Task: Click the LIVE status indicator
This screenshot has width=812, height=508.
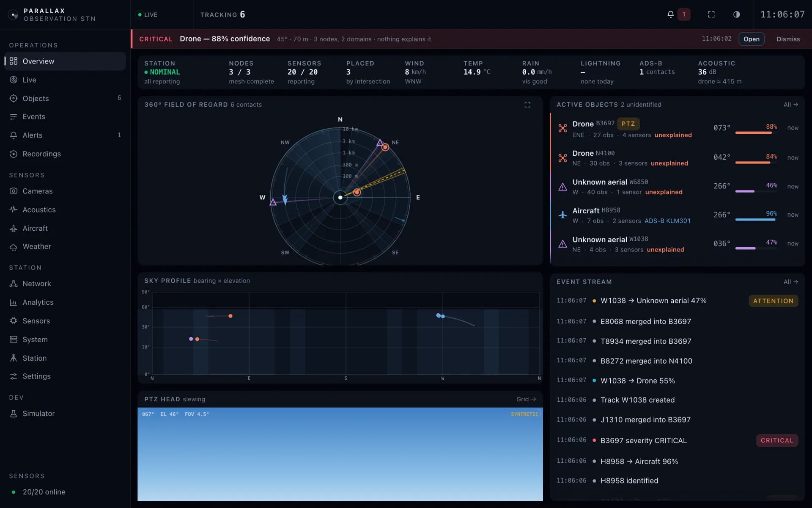Action: pos(148,15)
